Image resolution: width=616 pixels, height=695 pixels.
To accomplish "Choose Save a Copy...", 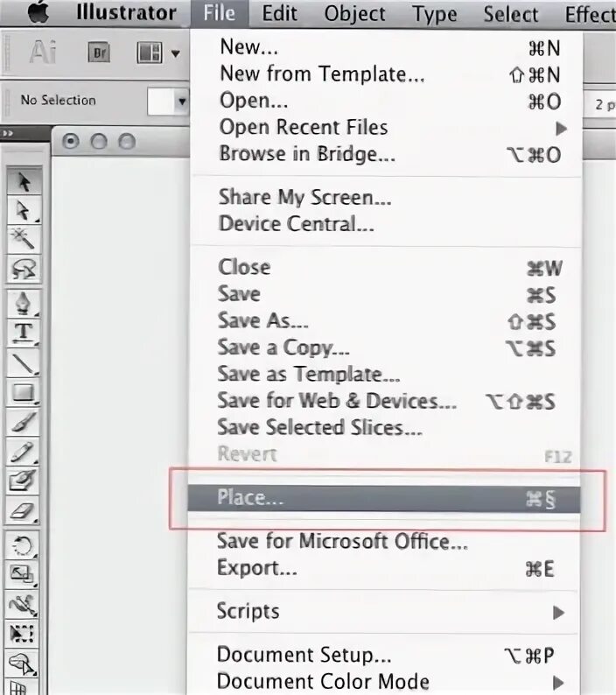I will point(386,347).
